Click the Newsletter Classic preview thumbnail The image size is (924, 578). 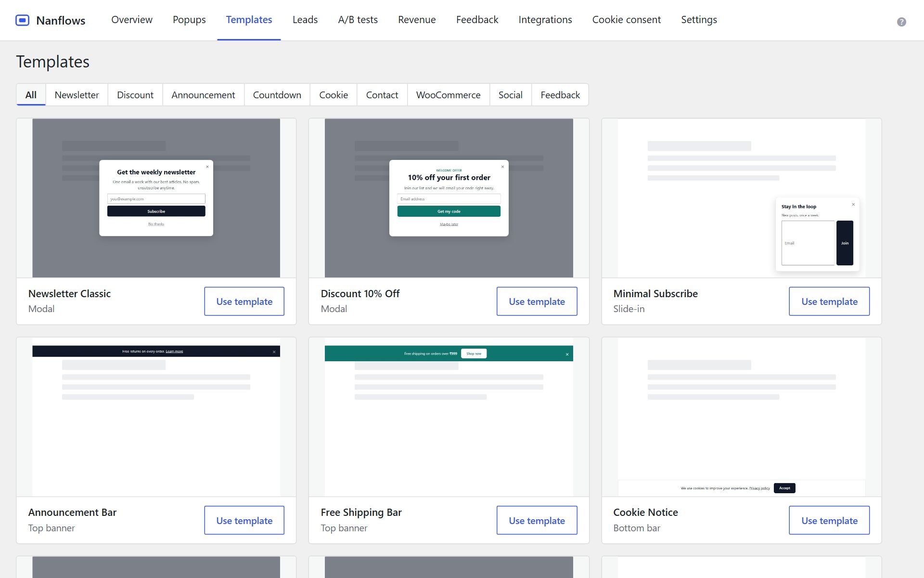[156, 198]
